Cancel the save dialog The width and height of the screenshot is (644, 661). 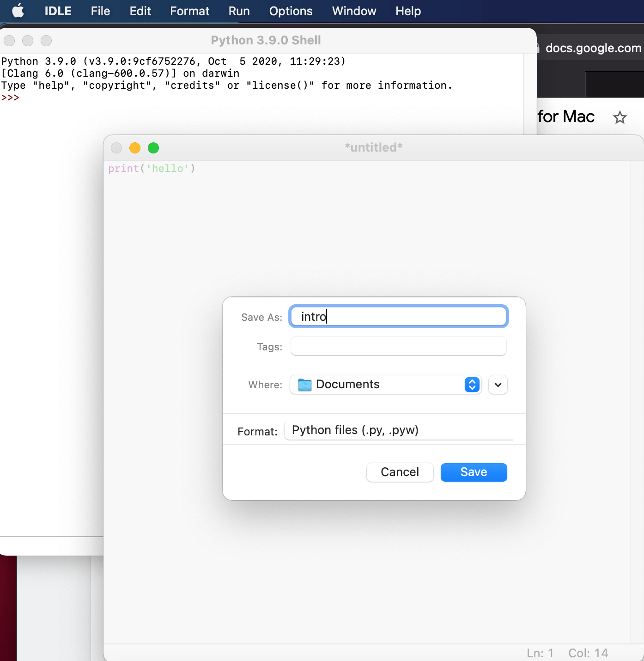400,472
